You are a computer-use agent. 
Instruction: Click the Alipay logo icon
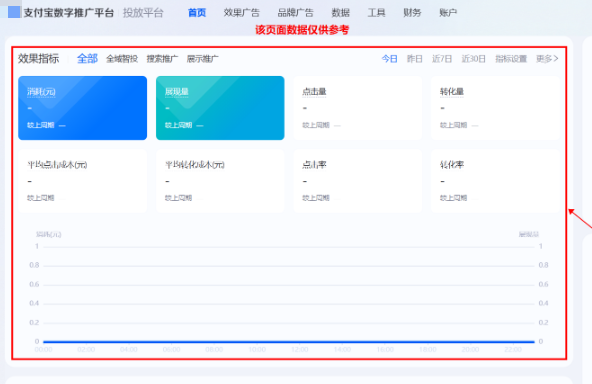[14, 12]
